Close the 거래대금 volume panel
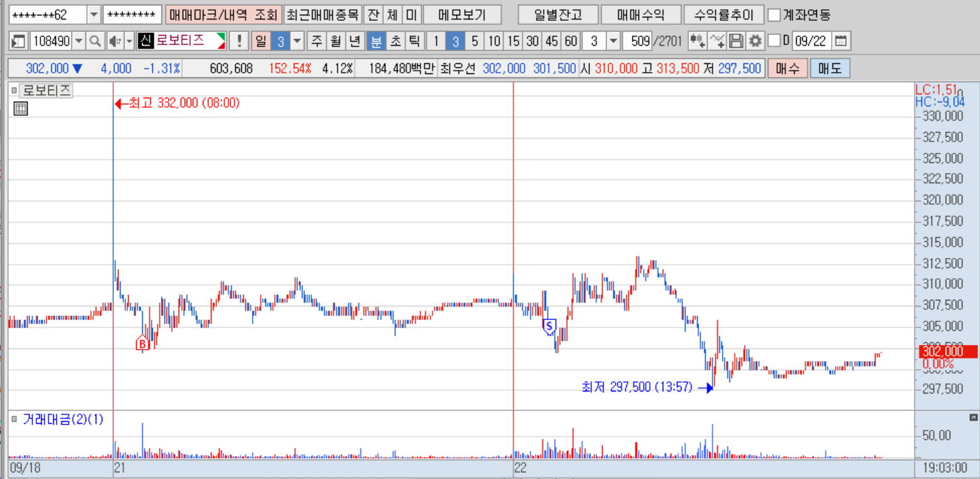980x479 pixels. click(x=973, y=418)
